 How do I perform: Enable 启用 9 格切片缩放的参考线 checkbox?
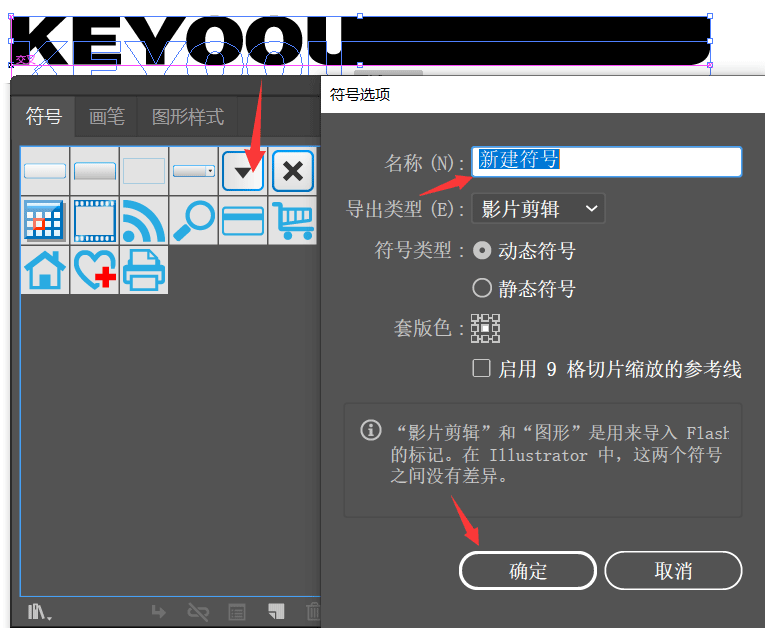[482, 368]
